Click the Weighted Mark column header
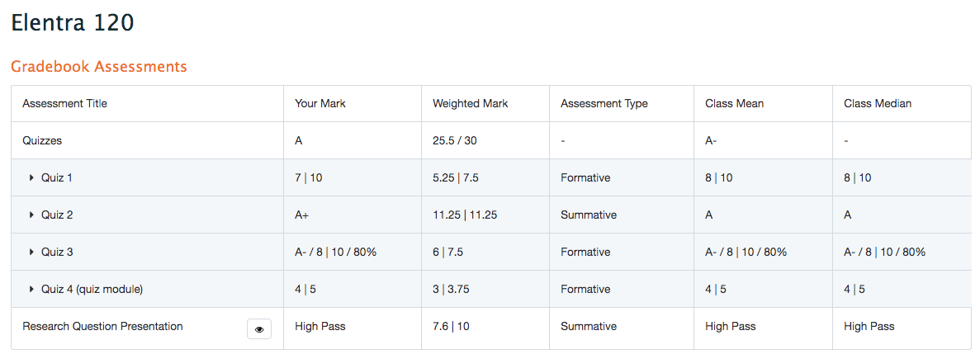 (x=470, y=104)
